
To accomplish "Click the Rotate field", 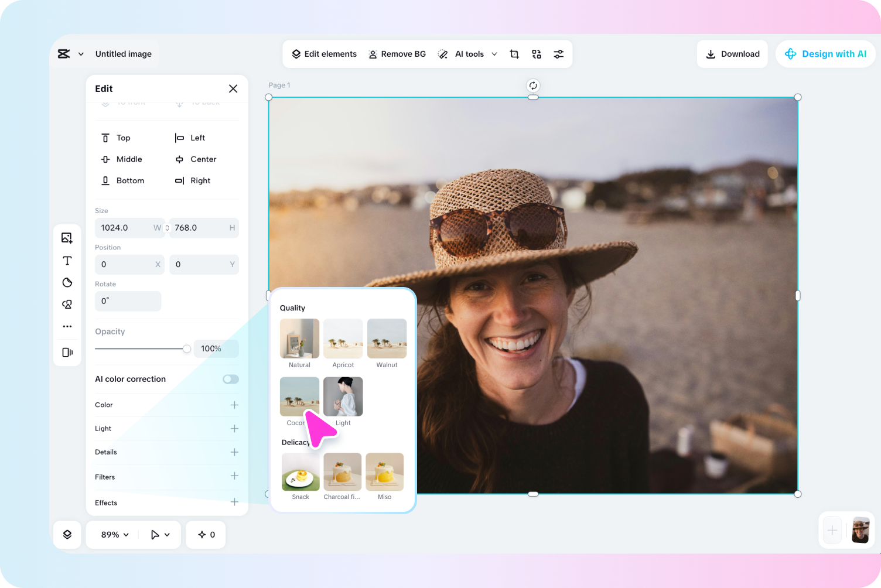I will [128, 301].
